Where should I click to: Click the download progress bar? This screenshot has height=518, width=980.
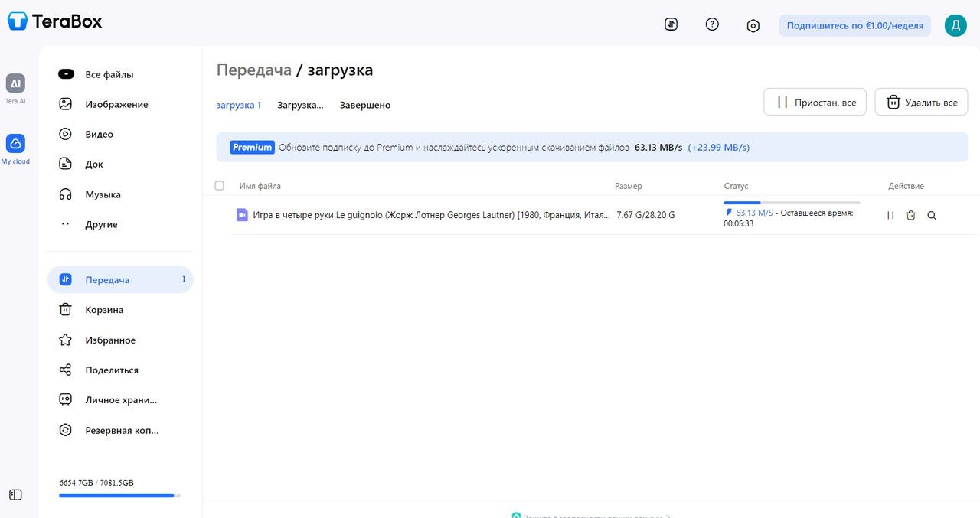click(x=792, y=203)
